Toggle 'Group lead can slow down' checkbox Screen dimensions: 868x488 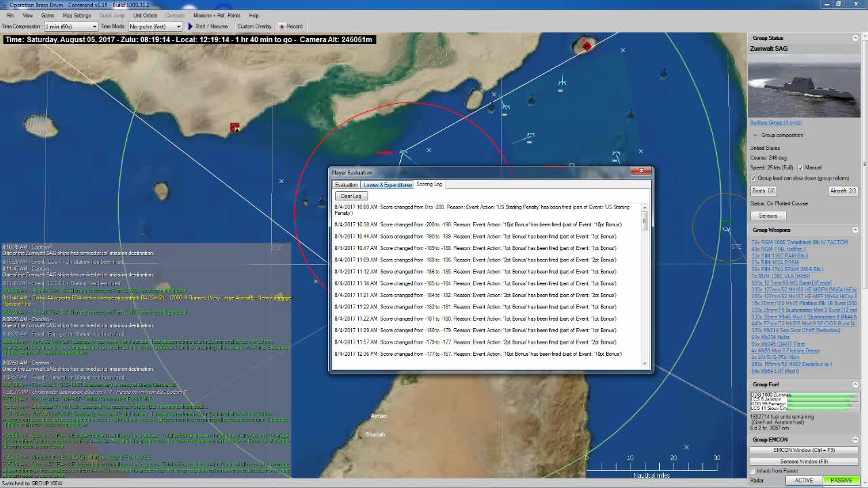tap(753, 178)
